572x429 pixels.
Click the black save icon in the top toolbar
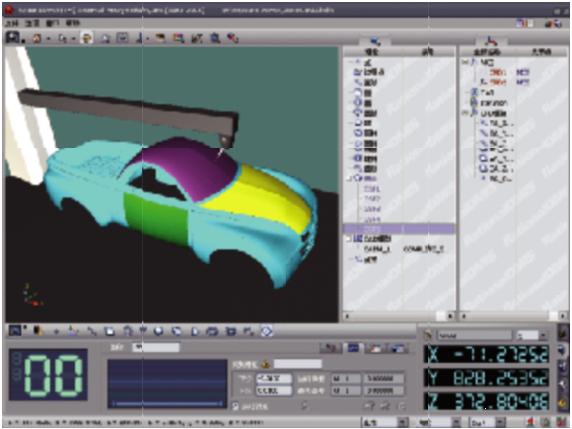click(13, 37)
